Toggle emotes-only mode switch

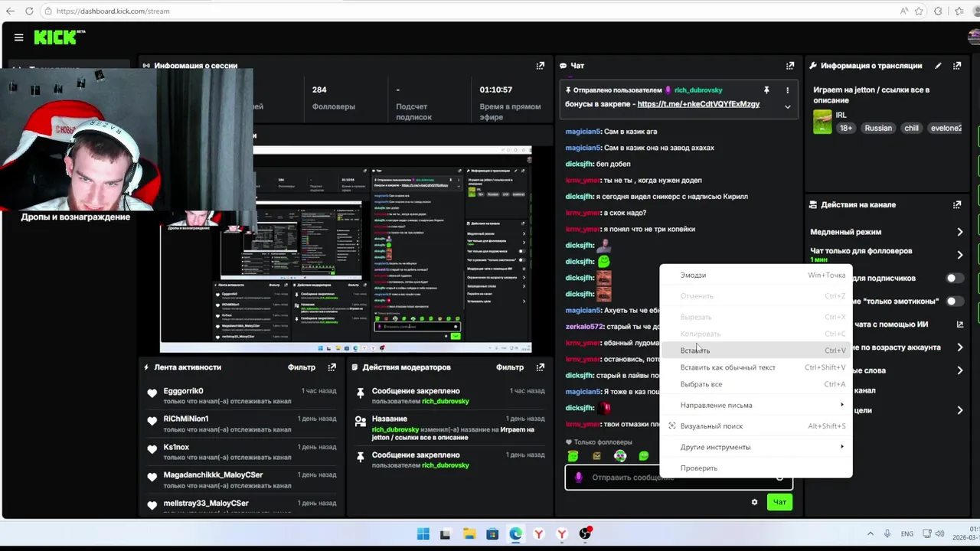(955, 302)
